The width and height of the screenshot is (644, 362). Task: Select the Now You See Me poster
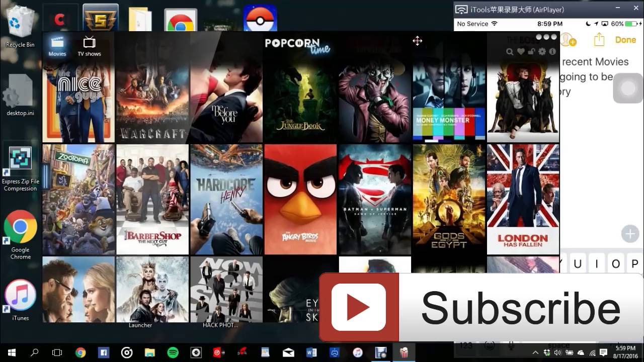pos(226,289)
